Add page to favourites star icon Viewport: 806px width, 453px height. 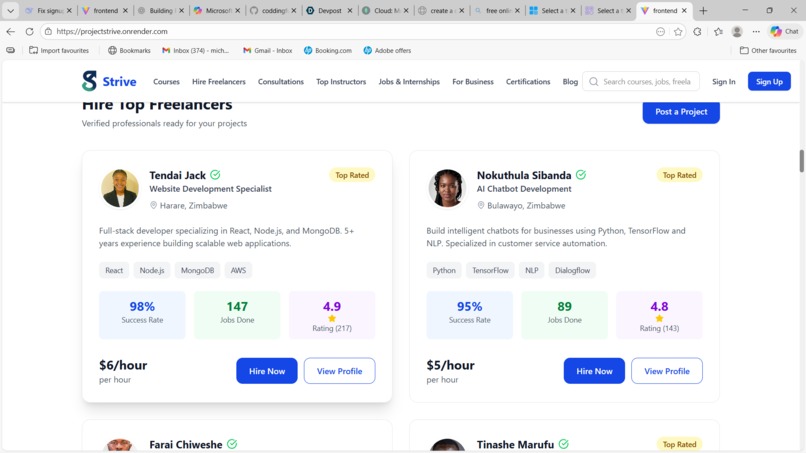pyautogui.click(x=678, y=31)
